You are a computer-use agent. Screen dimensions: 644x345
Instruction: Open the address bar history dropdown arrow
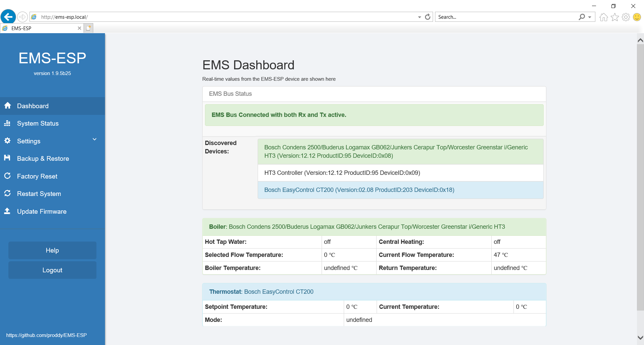click(x=420, y=17)
